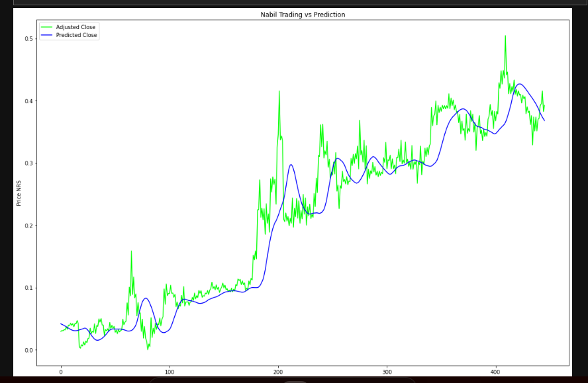Click the highest green peak above 0.5
Image resolution: width=588 pixels, height=383 pixels.
pos(505,36)
